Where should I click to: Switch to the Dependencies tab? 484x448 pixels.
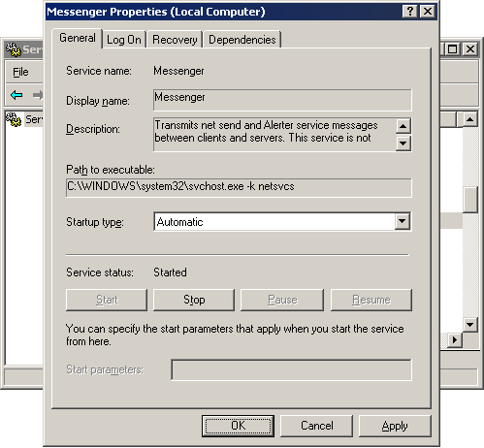[x=242, y=40]
